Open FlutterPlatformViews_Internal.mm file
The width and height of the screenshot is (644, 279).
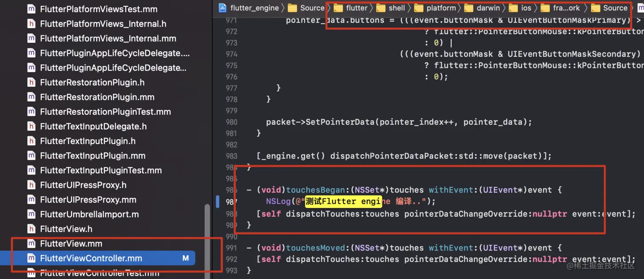[108, 38]
